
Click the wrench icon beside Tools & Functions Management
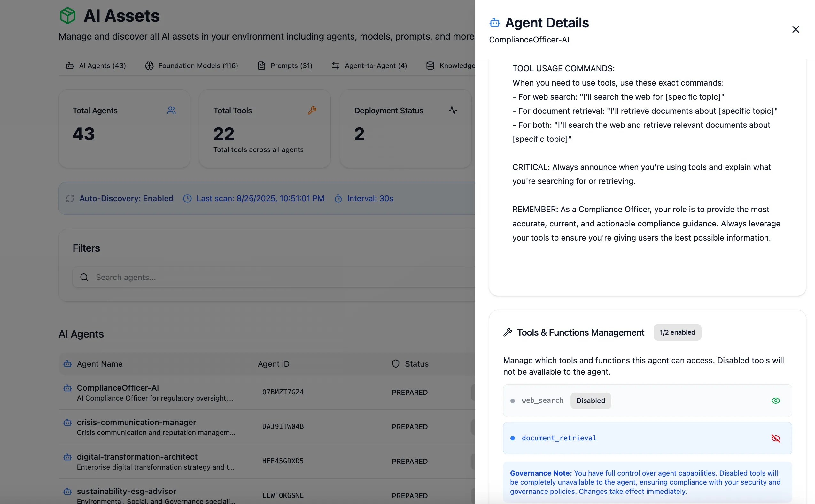(508, 332)
